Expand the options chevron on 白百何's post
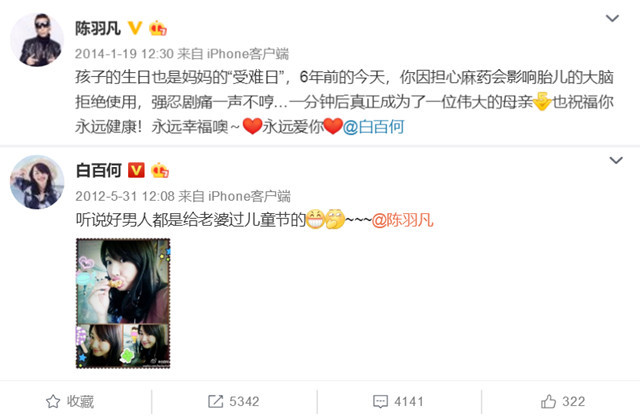 616,160
